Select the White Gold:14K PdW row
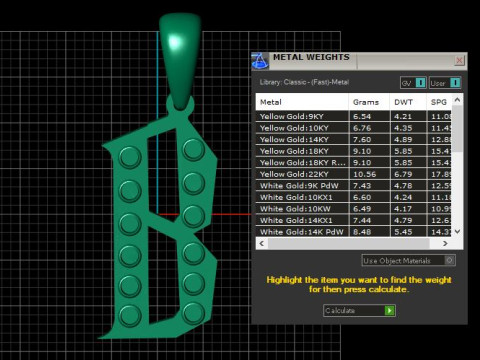The width and height of the screenshot is (480, 360). 353,232
